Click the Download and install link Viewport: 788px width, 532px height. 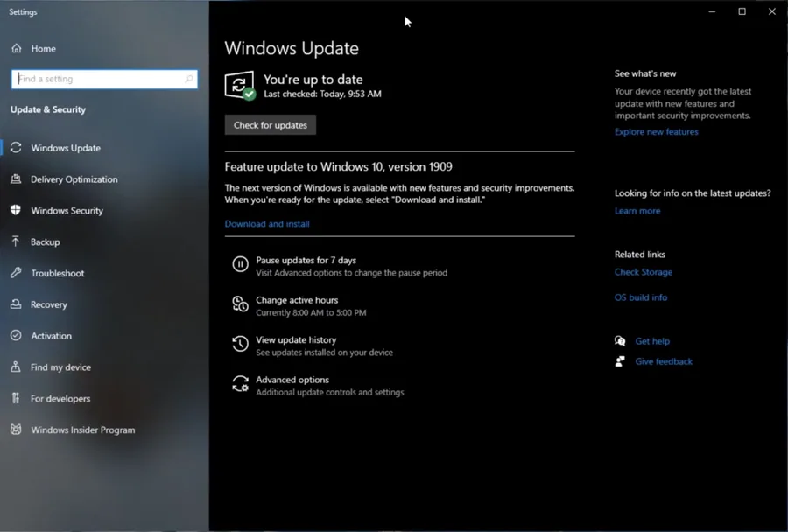pos(267,223)
